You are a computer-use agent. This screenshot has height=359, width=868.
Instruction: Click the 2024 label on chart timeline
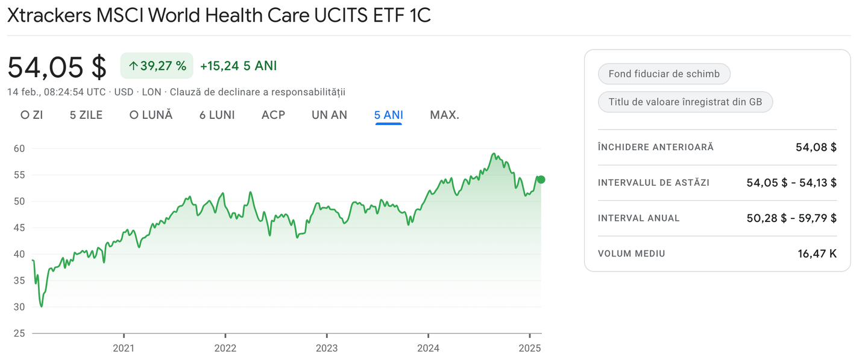[x=428, y=348]
